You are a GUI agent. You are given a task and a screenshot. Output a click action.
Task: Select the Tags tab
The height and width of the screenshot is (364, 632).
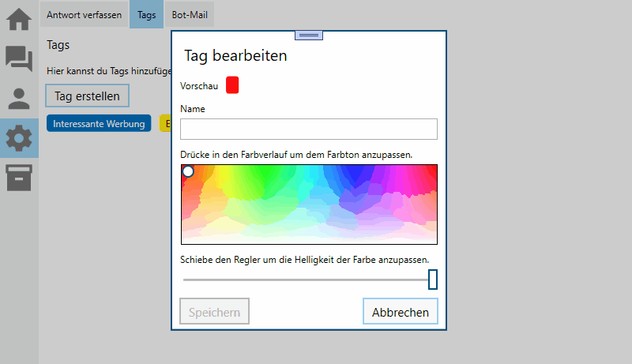pyautogui.click(x=146, y=15)
